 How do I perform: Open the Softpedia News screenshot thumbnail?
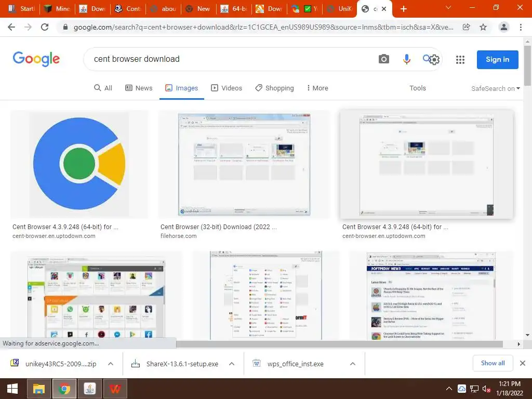[431, 296]
